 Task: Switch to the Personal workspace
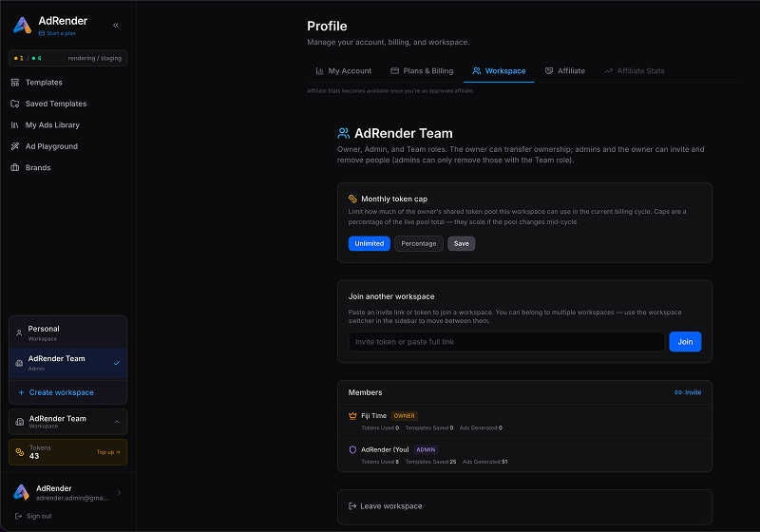(x=67, y=332)
